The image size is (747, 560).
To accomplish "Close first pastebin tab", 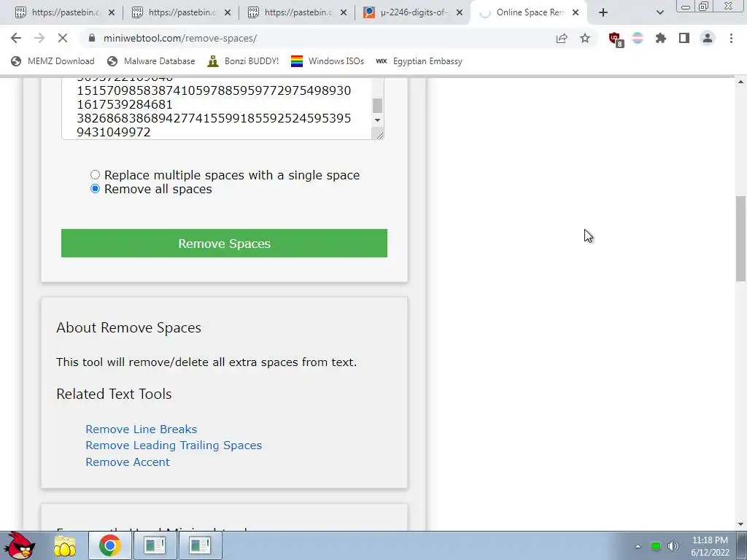I will pos(112,12).
